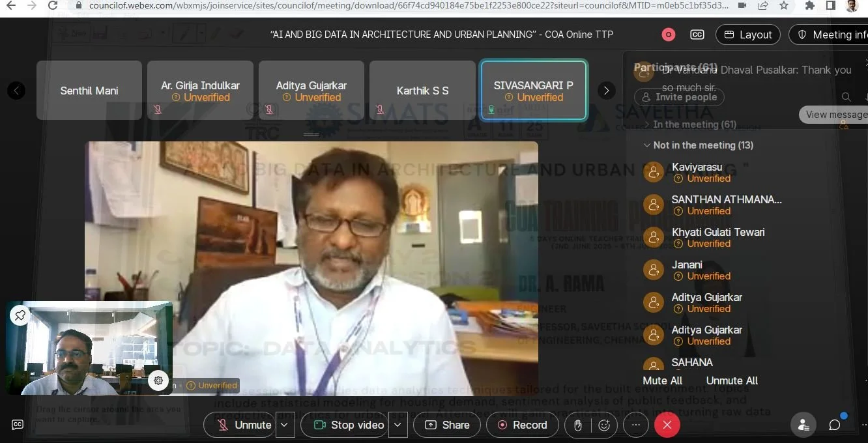
Task: Click the View message button
Action: [x=834, y=115]
